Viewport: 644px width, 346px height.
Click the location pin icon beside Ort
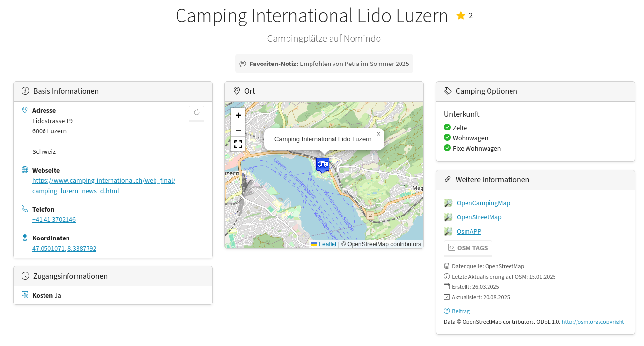click(x=237, y=91)
